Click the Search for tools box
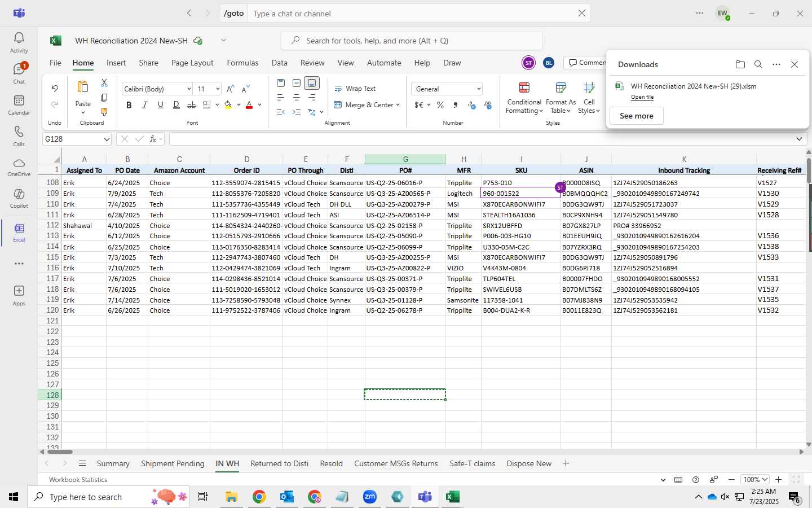 click(412, 41)
